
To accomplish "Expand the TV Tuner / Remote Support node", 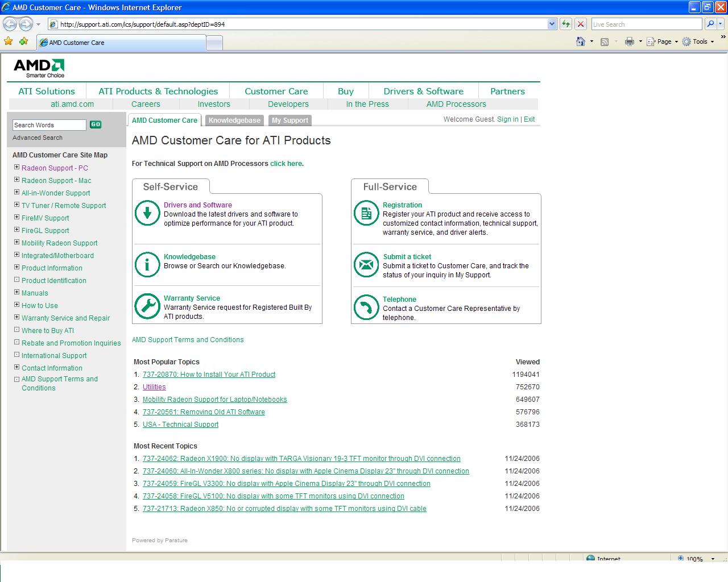I will coord(16,205).
